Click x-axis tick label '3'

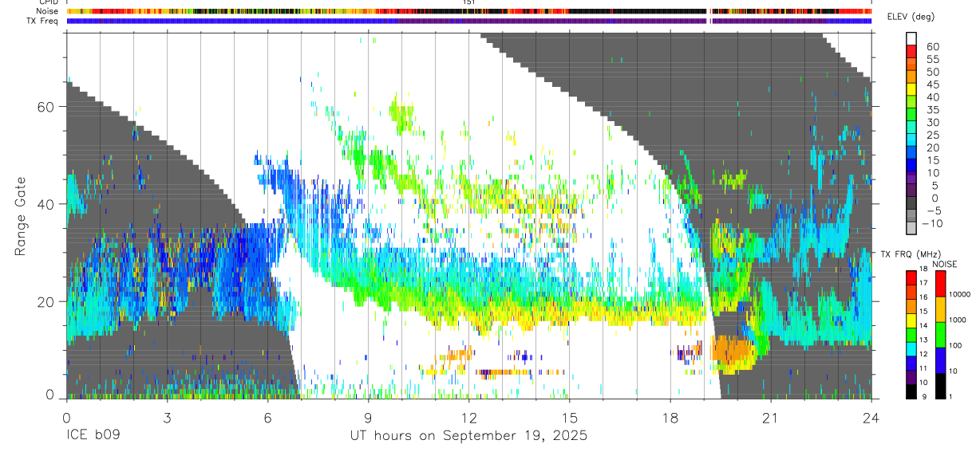point(167,419)
